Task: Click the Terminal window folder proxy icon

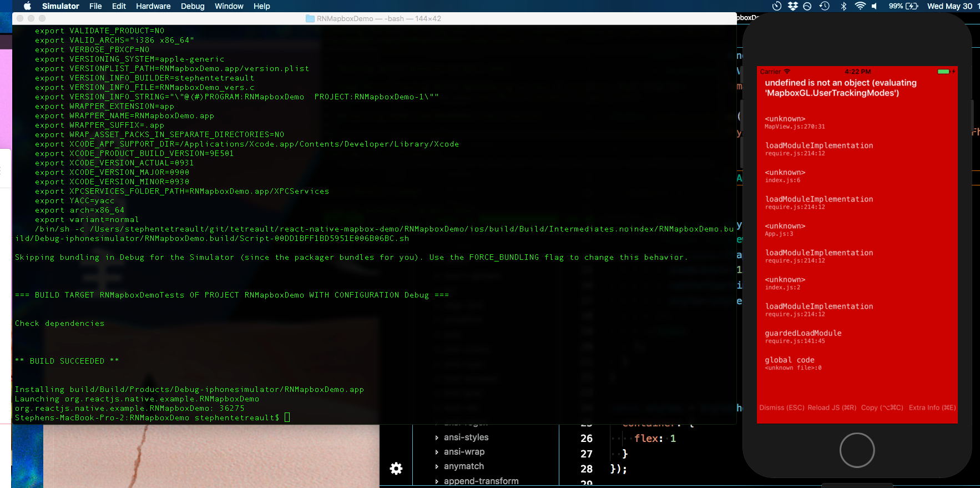Action: [x=310, y=18]
